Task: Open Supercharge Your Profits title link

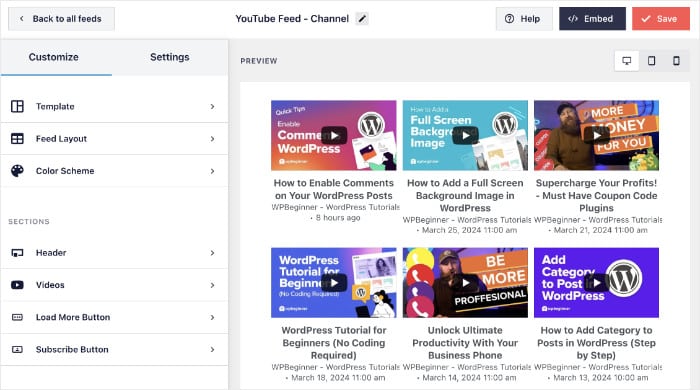Action: pyautogui.click(x=596, y=195)
